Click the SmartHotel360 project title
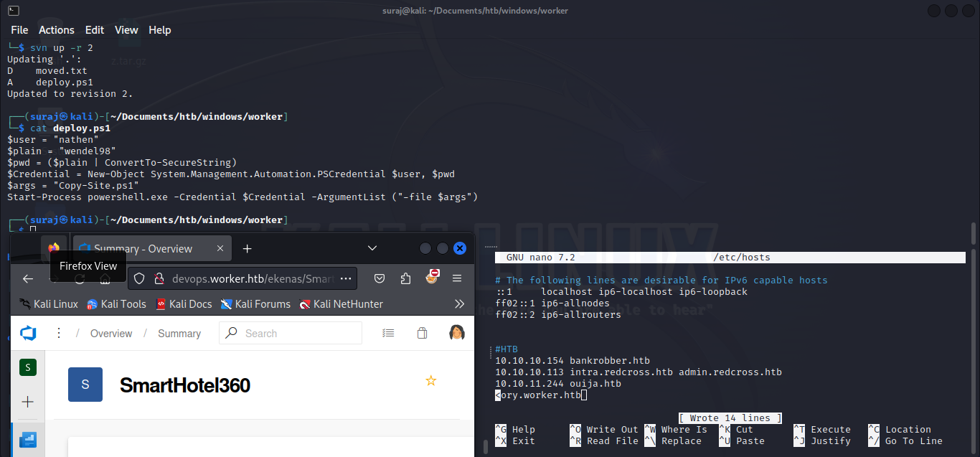 [x=185, y=385]
